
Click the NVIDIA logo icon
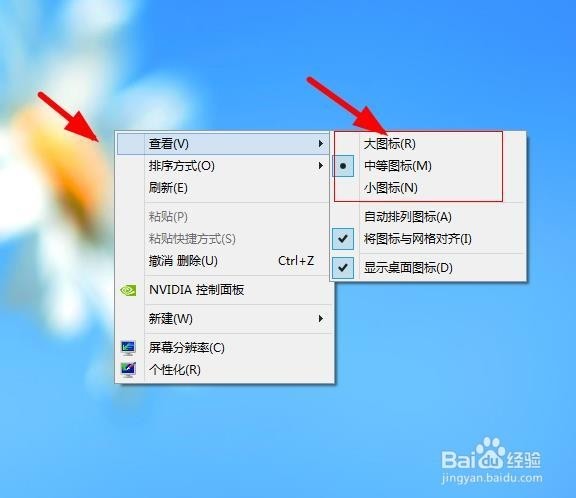coord(128,290)
